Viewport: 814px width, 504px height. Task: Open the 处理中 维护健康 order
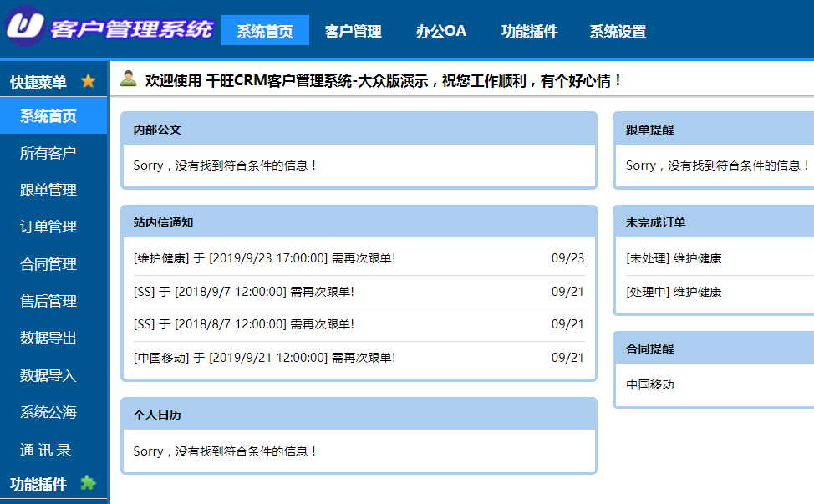point(674,292)
